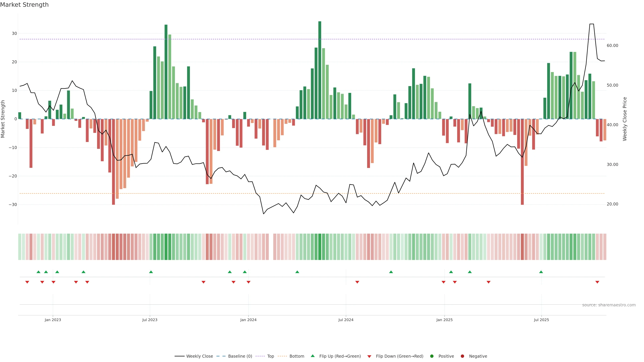Screen dimensions: 644x362
Task: Click the purple dotted Top threshold line
Action: pyautogui.click(x=250, y=39)
